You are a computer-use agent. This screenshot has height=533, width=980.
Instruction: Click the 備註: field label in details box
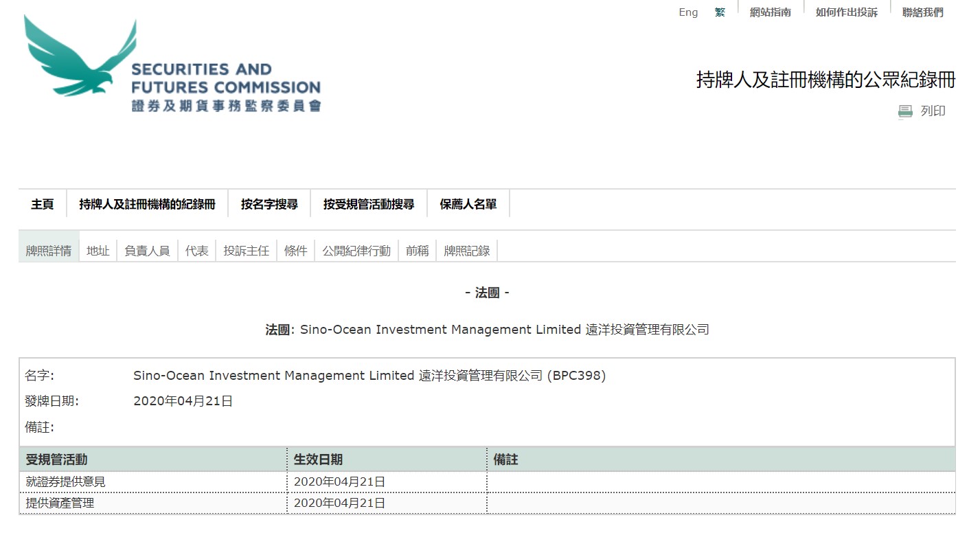click(x=39, y=427)
